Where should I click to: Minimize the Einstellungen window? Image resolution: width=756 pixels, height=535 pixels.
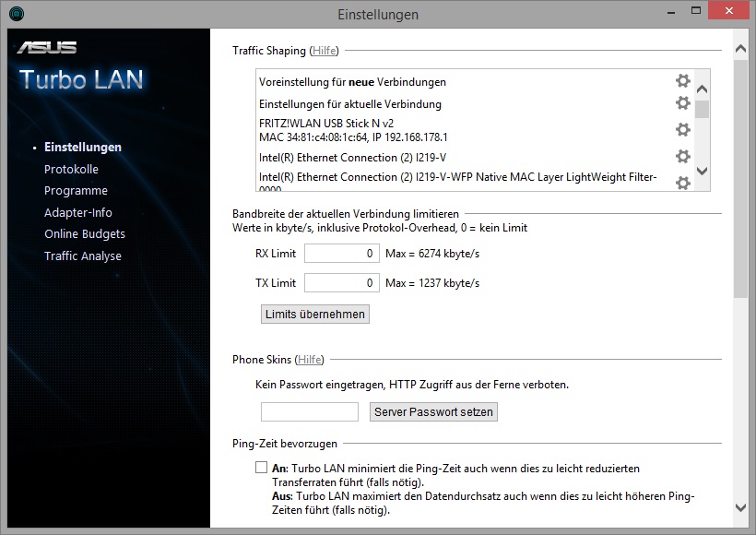tap(671, 12)
